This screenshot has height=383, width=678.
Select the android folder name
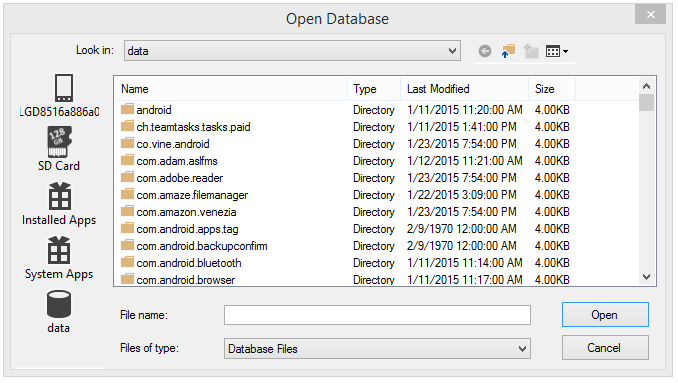click(x=154, y=110)
